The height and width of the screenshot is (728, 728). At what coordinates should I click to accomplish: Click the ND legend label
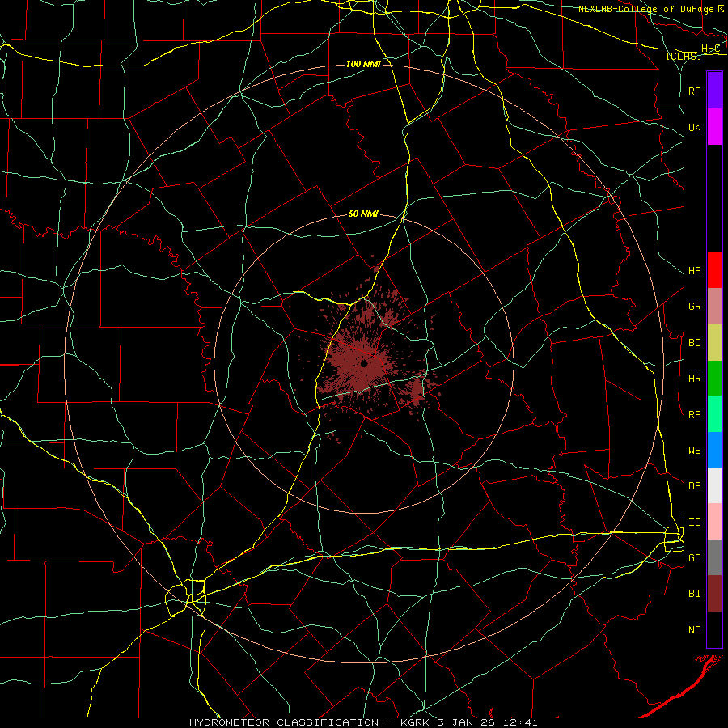pos(695,630)
